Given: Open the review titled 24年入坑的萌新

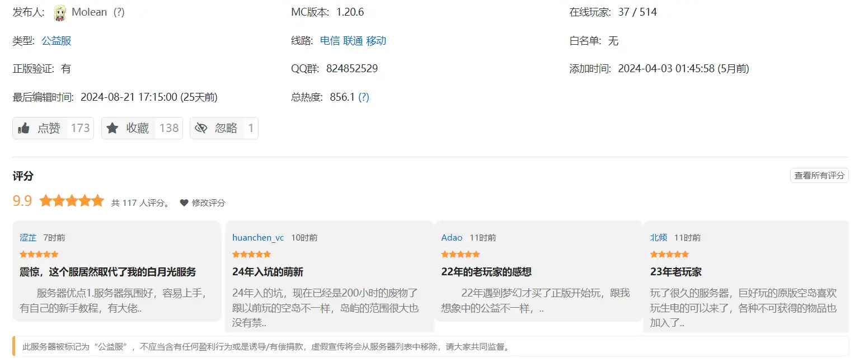Looking at the screenshot, I should click(268, 272).
